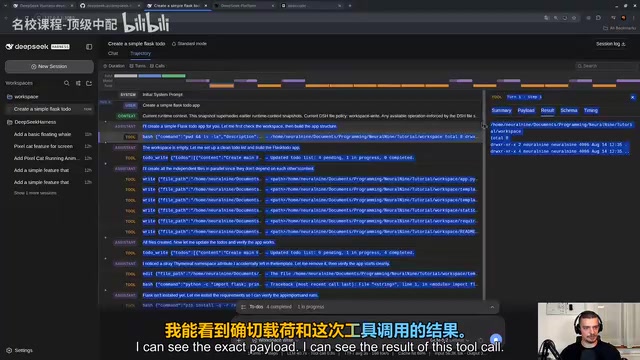This screenshot has height=360, width=640.
Task: Switch to the Chat tab
Action: (113, 53)
